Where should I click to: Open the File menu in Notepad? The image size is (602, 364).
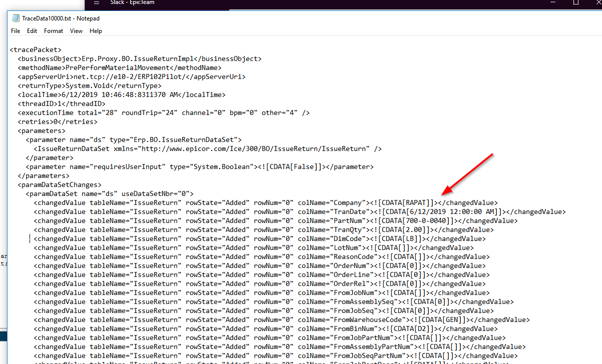tap(16, 31)
